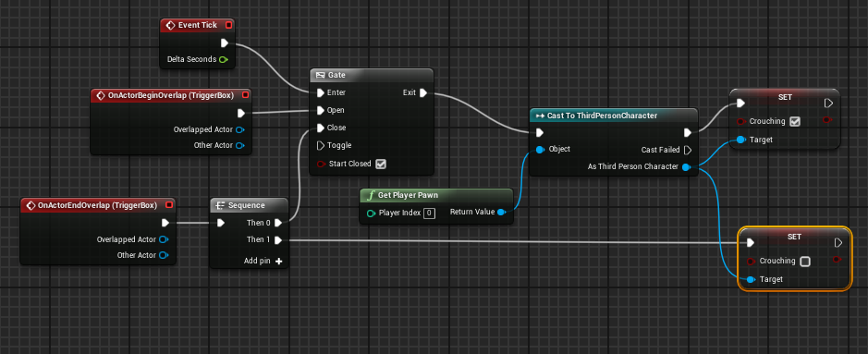Select the Get Player Pawn node title
868x354 pixels.
[408, 195]
